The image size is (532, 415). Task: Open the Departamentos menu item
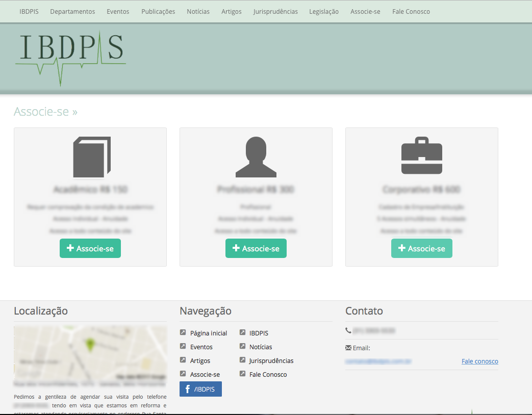[72, 11]
